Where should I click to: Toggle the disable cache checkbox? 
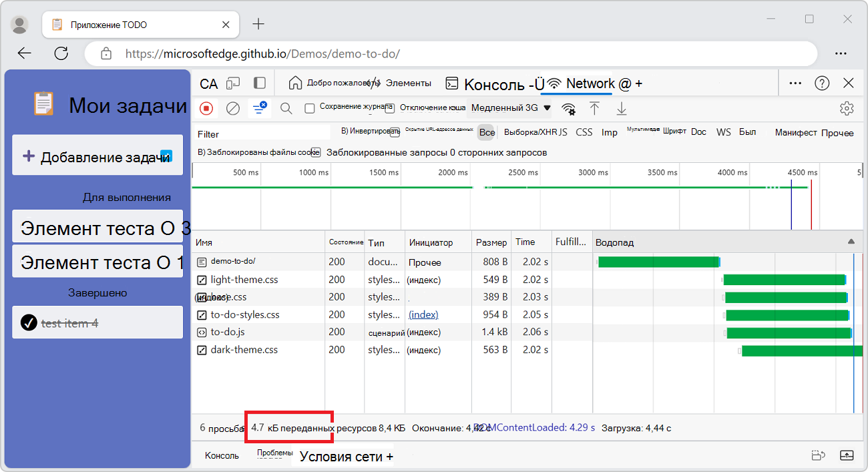tap(390, 108)
